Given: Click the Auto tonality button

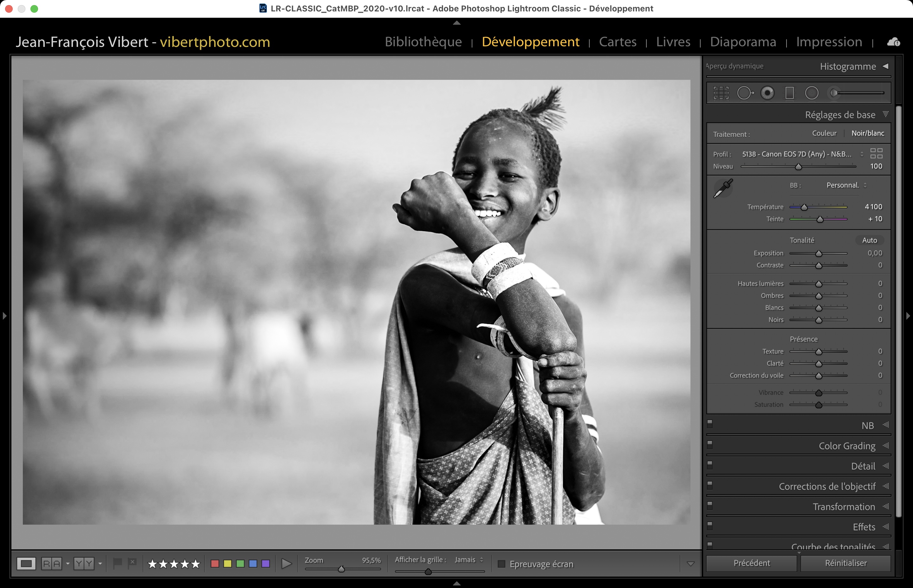Looking at the screenshot, I should point(869,240).
